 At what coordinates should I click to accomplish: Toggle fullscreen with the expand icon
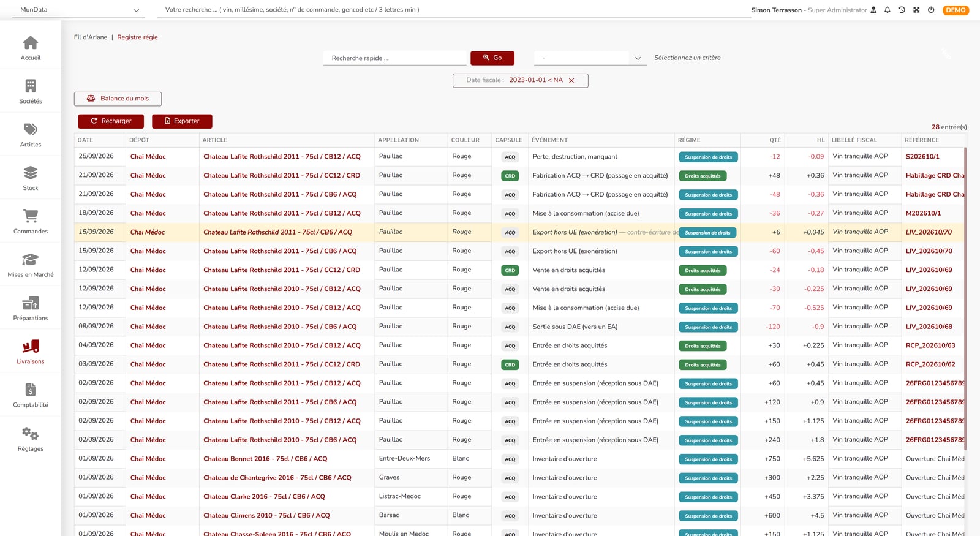[x=916, y=10]
